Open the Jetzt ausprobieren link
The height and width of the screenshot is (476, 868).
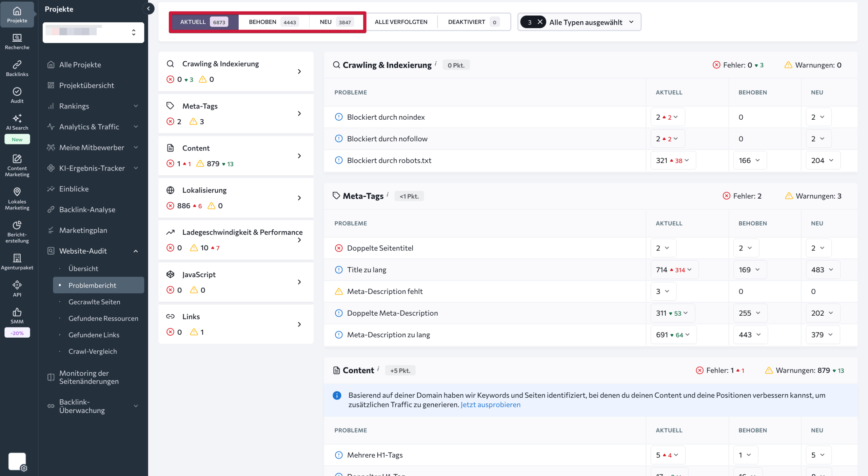[x=490, y=404]
